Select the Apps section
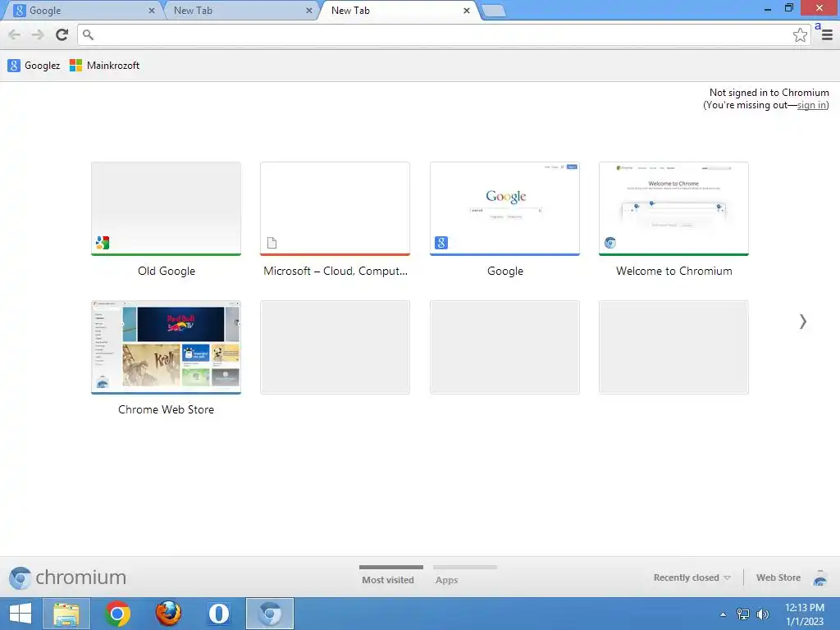The width and height of the screenshot is (840, 630). click(x=464, y=577)
